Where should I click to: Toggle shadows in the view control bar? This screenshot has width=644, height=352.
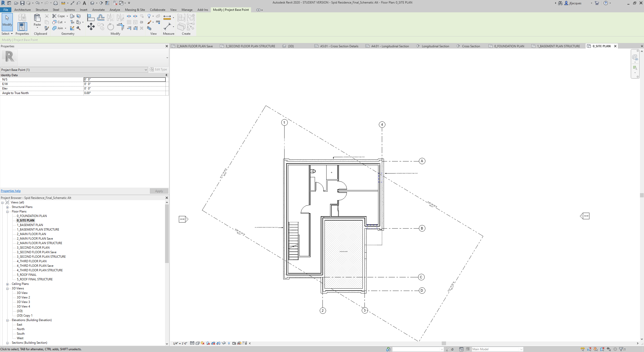pyautogui.click(x=203, y=343)
